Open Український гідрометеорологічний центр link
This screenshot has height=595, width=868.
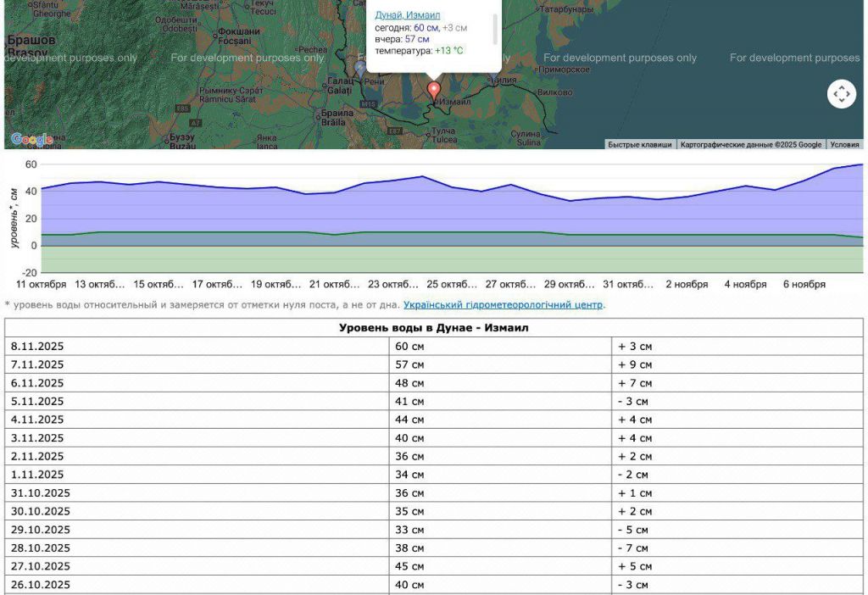pos(504,304)
